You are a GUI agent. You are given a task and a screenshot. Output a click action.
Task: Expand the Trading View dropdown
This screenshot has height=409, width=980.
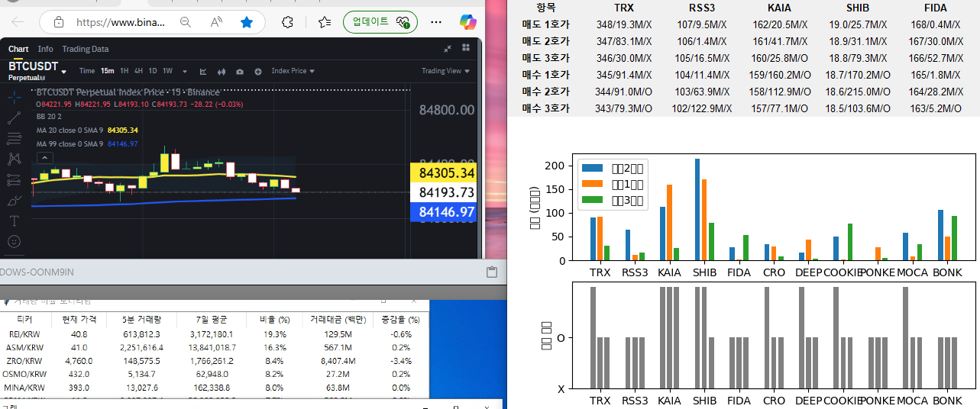pos(445,71)
